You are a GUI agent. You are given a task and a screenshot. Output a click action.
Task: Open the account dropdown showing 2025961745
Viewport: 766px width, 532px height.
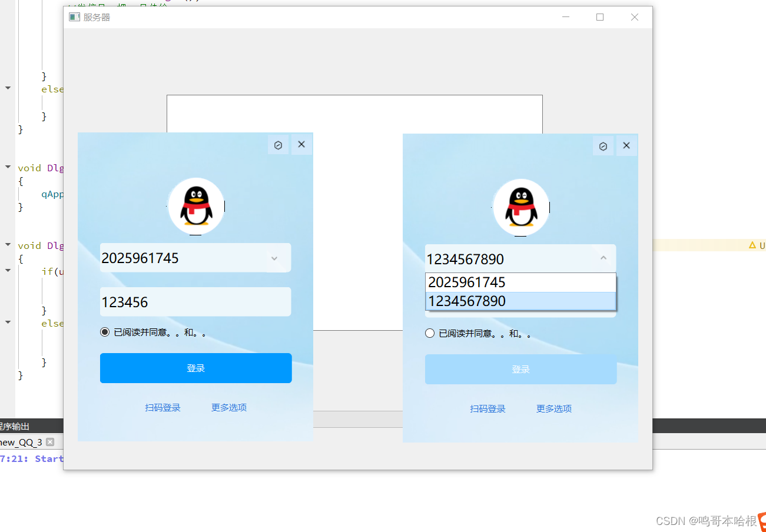tap(274, 258)
